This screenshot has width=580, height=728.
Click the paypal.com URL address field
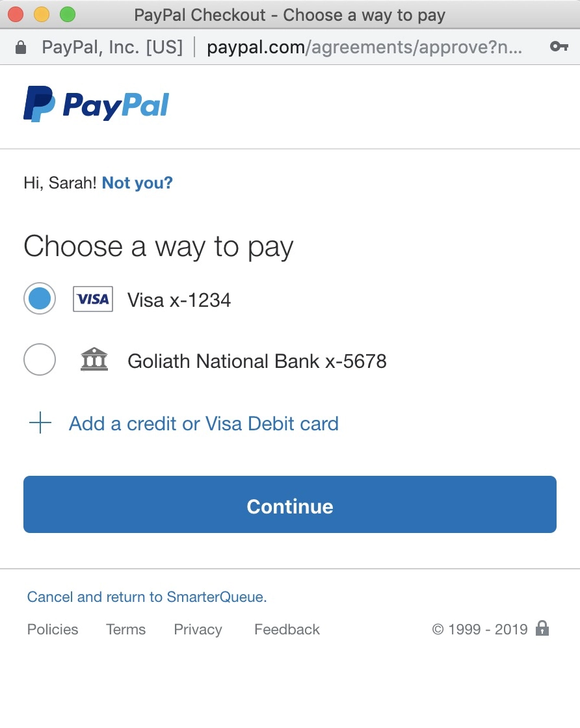point(365,47)
